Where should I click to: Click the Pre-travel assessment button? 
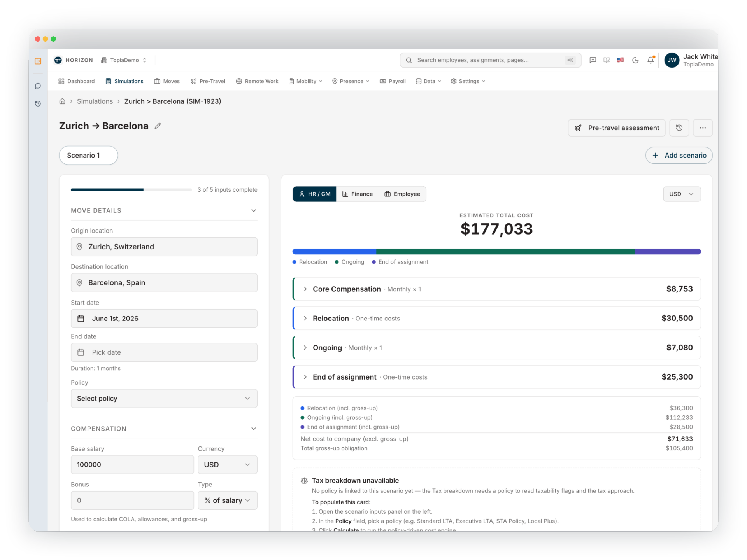617,128
